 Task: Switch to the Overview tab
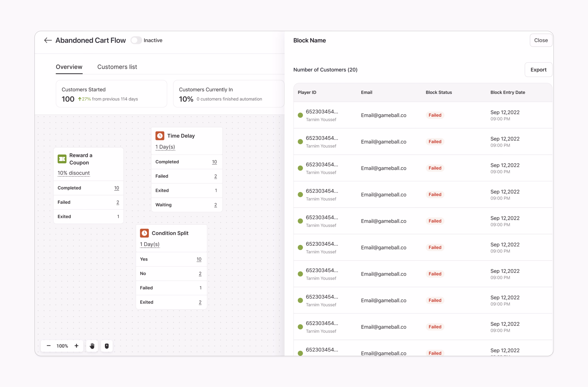pyautogui.click(x=69, y=67)
